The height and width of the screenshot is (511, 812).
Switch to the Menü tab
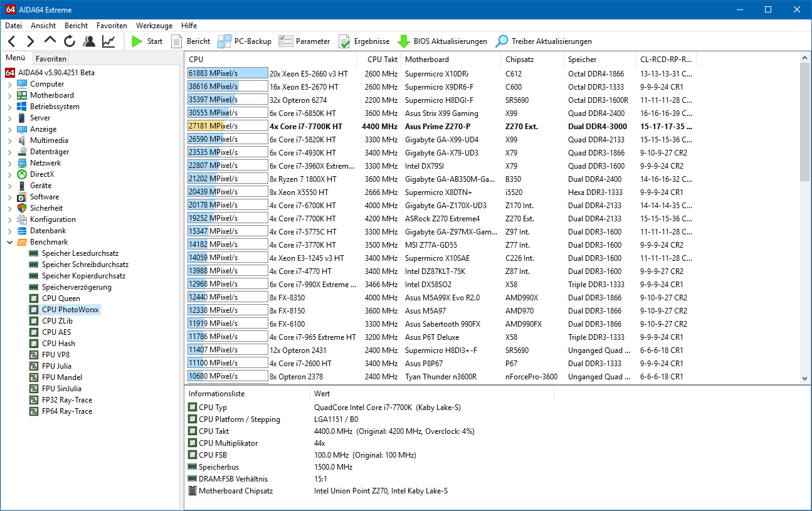(16, 58)
